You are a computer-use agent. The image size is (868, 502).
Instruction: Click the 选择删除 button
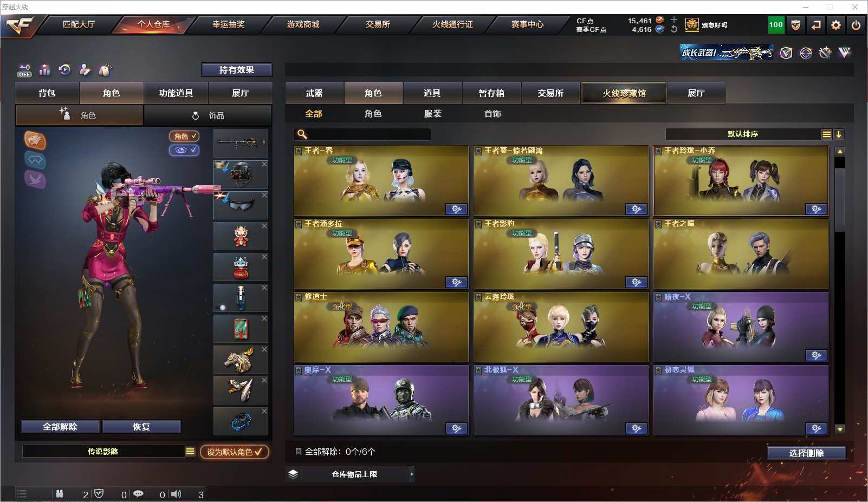[807, 453]
